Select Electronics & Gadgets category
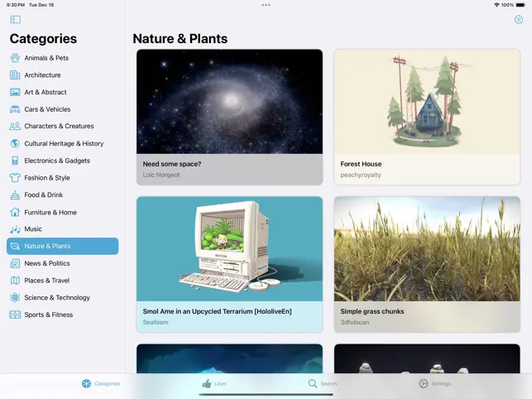The height and width of the screenshot is (399, 532). (62, 161)
